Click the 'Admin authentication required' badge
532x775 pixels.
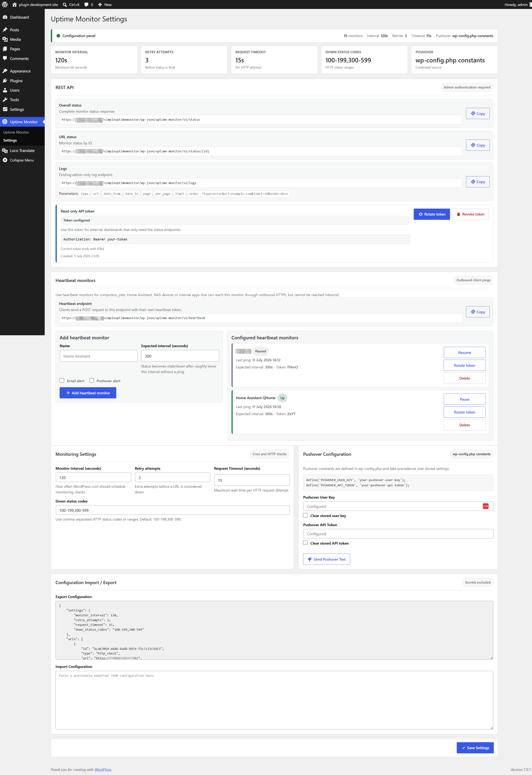pos(467,87)
